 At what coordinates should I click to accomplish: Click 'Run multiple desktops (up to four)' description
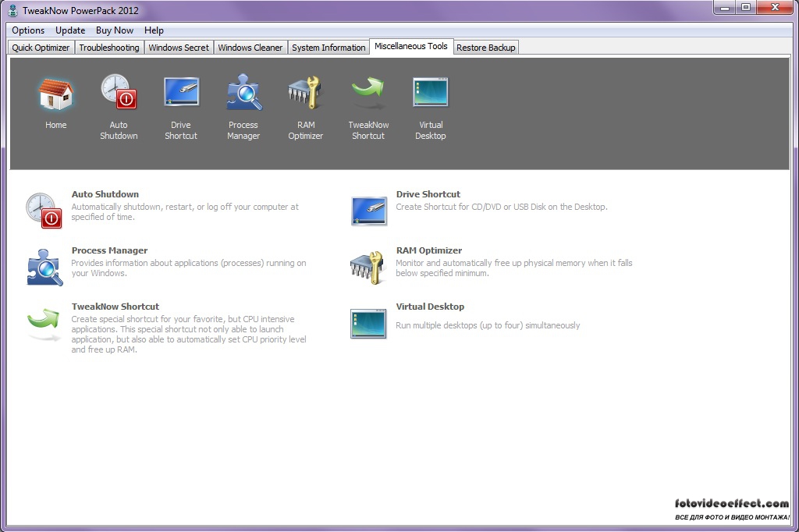488,325
